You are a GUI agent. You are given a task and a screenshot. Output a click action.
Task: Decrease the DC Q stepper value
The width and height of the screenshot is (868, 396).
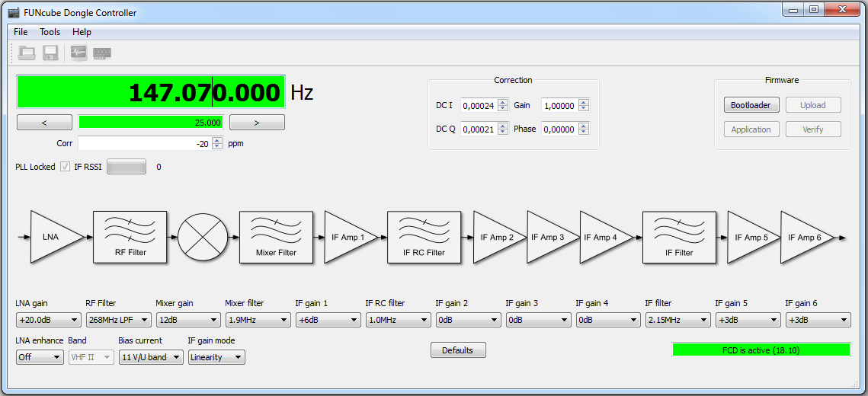click(503, 133)
